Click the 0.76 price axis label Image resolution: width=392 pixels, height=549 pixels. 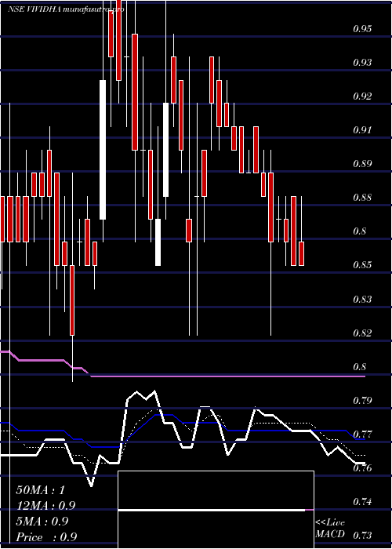(362, 468)
